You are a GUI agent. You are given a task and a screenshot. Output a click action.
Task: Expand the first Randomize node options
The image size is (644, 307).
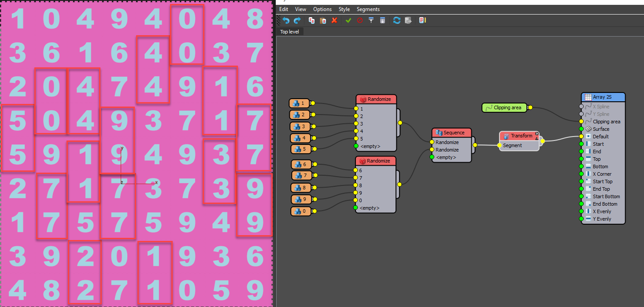tap(376, 99)
